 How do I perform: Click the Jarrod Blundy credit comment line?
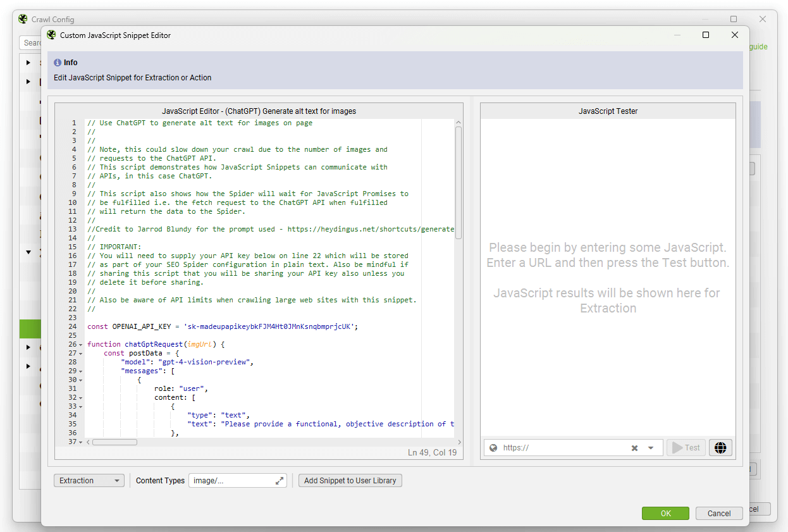(x=271, y=230)
